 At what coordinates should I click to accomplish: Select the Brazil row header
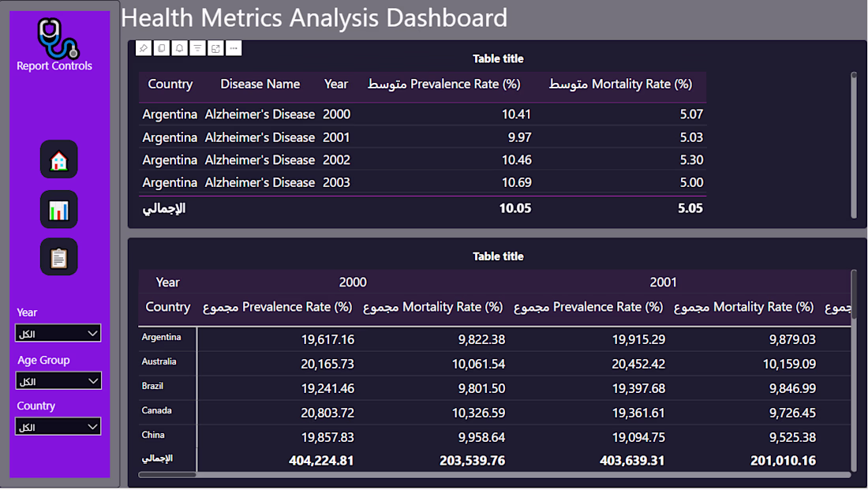[x=152, y=386]
